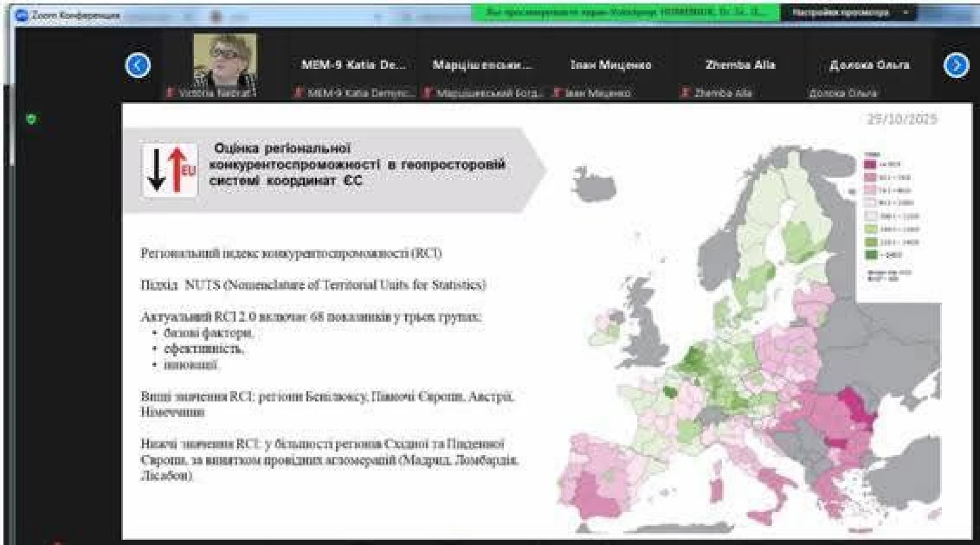Viewport: 980px width, 545px height.
Task: Click the green encryption shield icon
Action: [x=32, y=119]
